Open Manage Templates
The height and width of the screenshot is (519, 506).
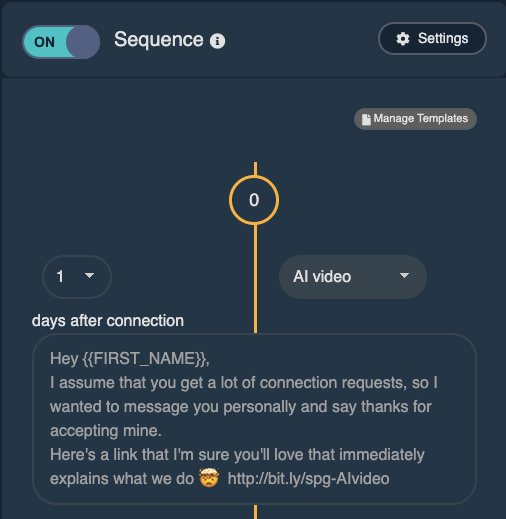coord(415,119)
